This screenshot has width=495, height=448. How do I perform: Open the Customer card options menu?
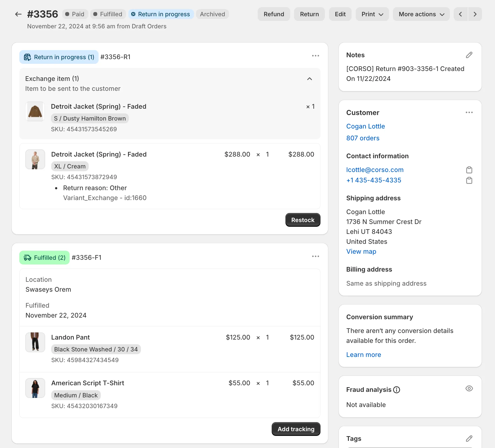click(469, 112)
